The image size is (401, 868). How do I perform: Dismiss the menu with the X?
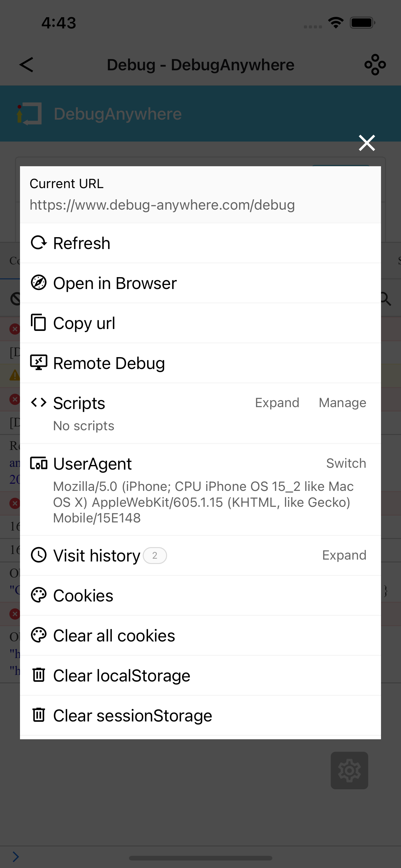tap(366, 142)
